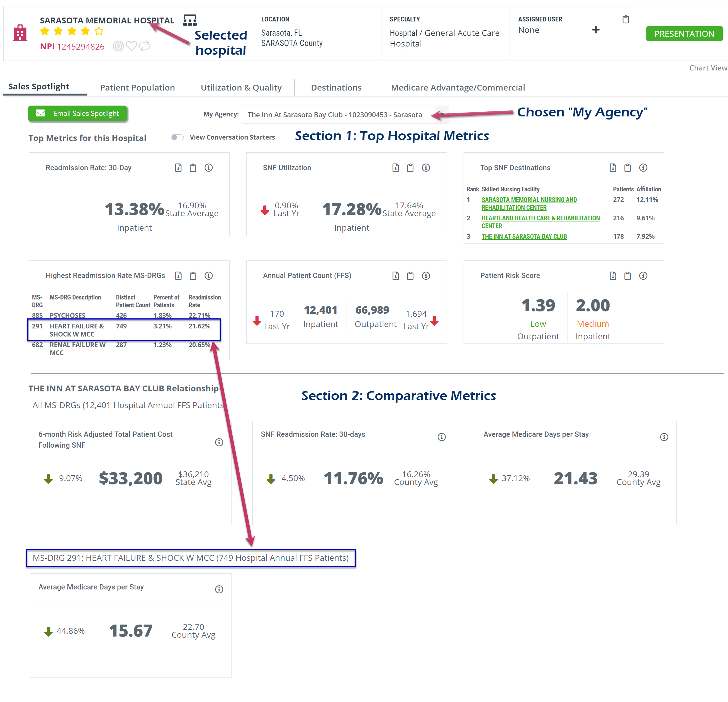Click the clipboard icon on Readmission Rate: 30-Day card
This screenshot has height=702, width=728.
tap(193, 168)
